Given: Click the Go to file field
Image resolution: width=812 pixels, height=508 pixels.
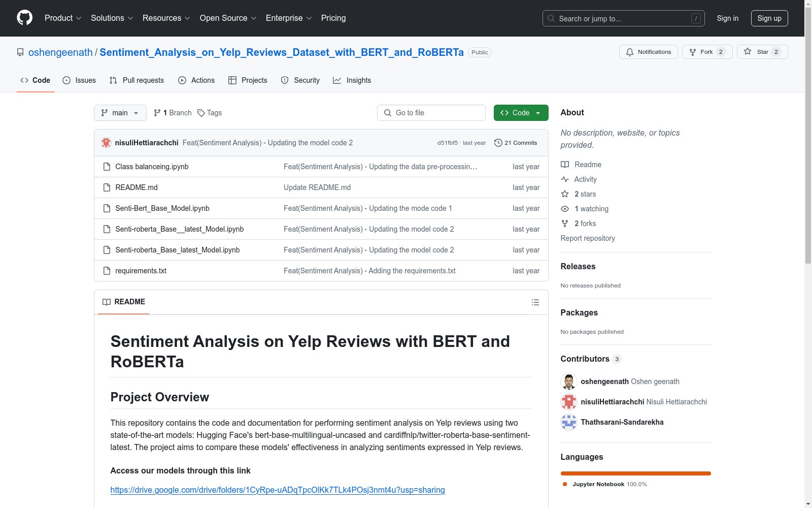Looking at the screenshot, I should click(x=431, y=113).
